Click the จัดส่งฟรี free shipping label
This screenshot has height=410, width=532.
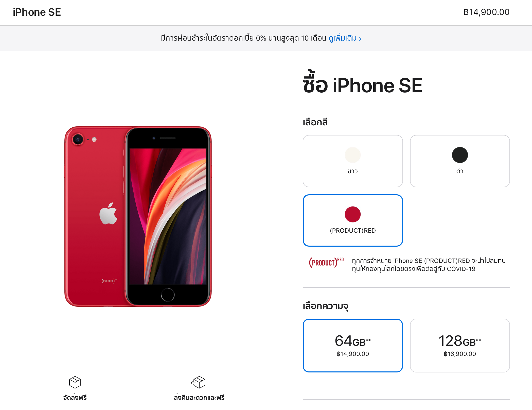75,398
